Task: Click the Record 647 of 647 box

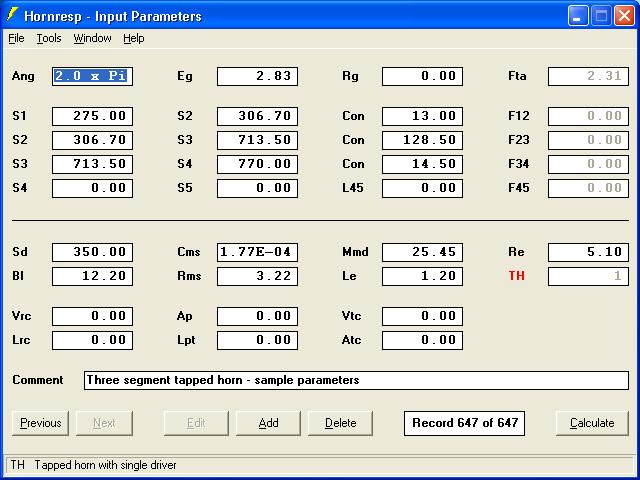Action: [x=464, y=423]
